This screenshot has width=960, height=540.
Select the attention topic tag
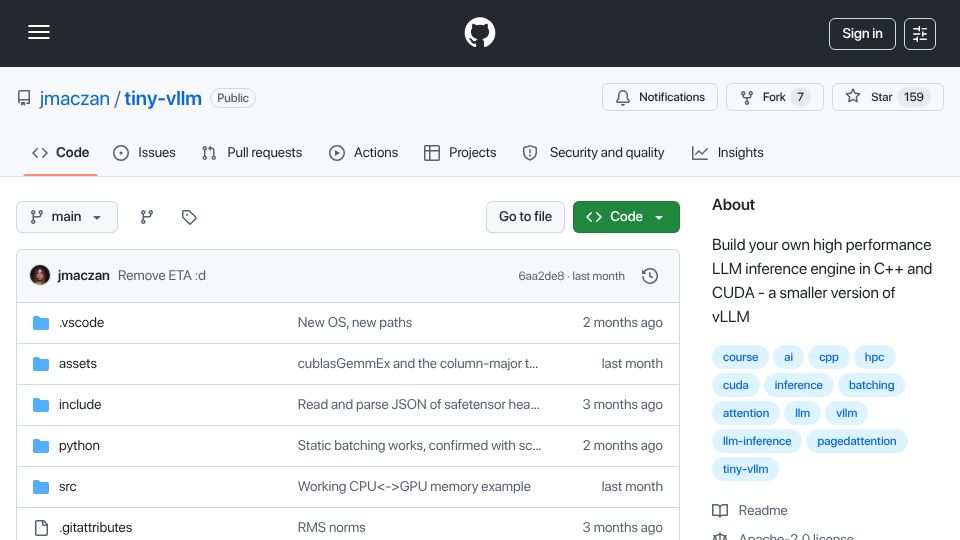[746, 413]
